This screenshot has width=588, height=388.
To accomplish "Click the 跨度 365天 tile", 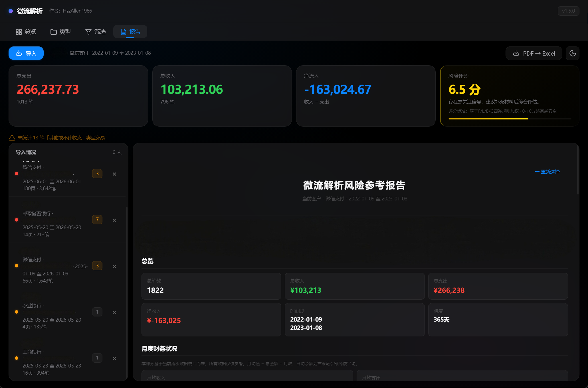I will (x=498, y=320).
